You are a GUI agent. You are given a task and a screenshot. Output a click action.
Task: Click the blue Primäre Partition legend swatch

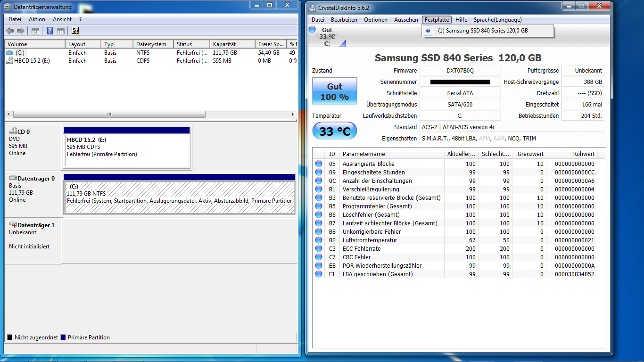point(63,337)
